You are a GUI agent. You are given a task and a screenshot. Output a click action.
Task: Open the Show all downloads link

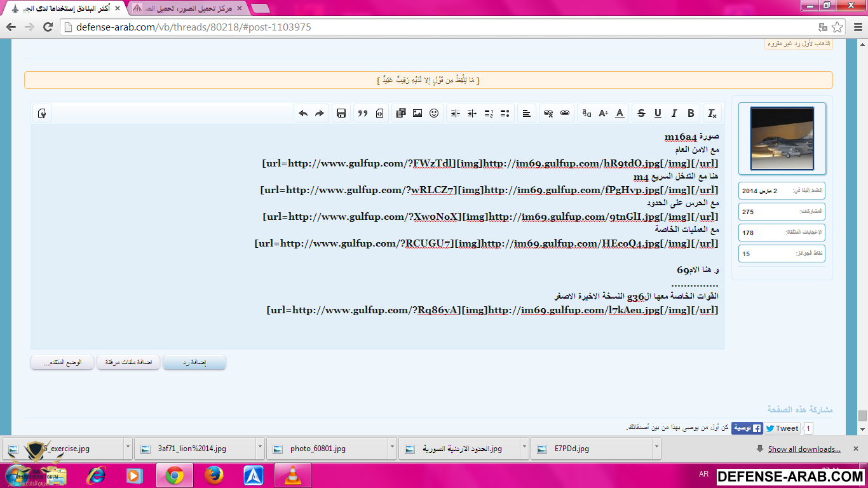click(x=804, y=449)
